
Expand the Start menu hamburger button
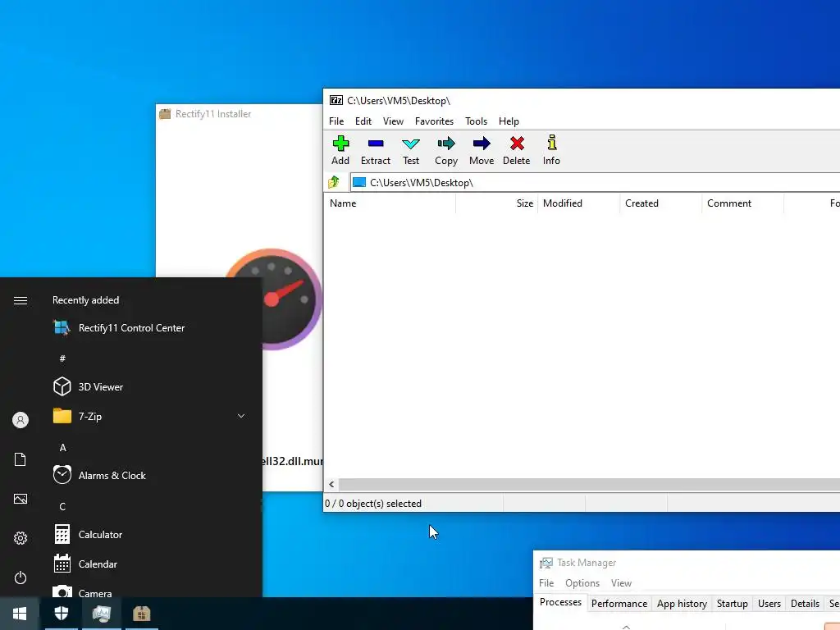[x=21, y=300]
